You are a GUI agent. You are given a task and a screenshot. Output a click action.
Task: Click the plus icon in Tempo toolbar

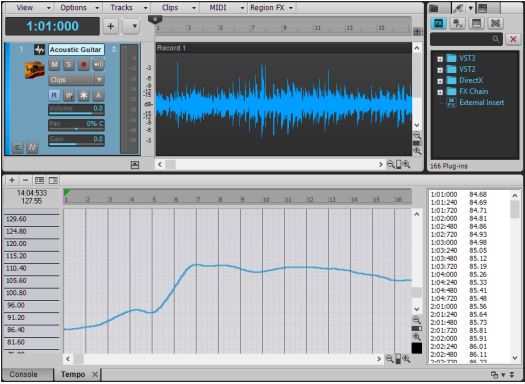pos(12,180)
